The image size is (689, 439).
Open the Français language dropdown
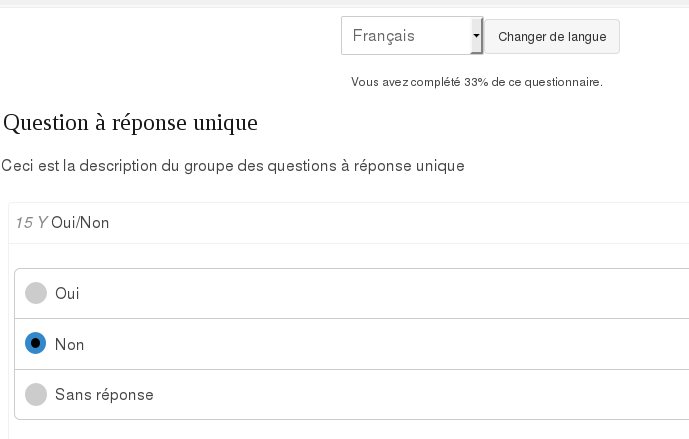pyautogui.click(x=411, y=36)
